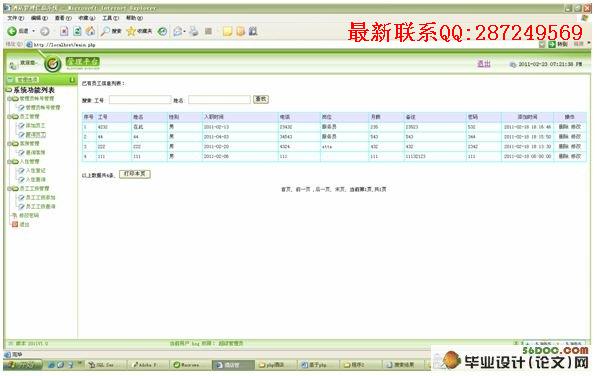Collapse the 系统功能列表 root node
This screenshot has height=376, width=597.
(x=8, y=90)
